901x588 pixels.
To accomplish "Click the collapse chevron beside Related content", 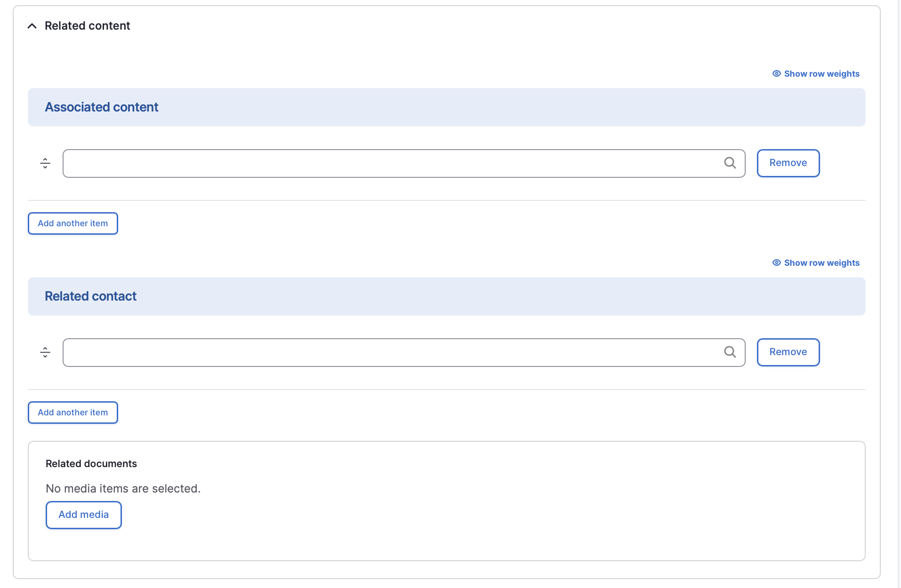I will click(x=32, y=26).
